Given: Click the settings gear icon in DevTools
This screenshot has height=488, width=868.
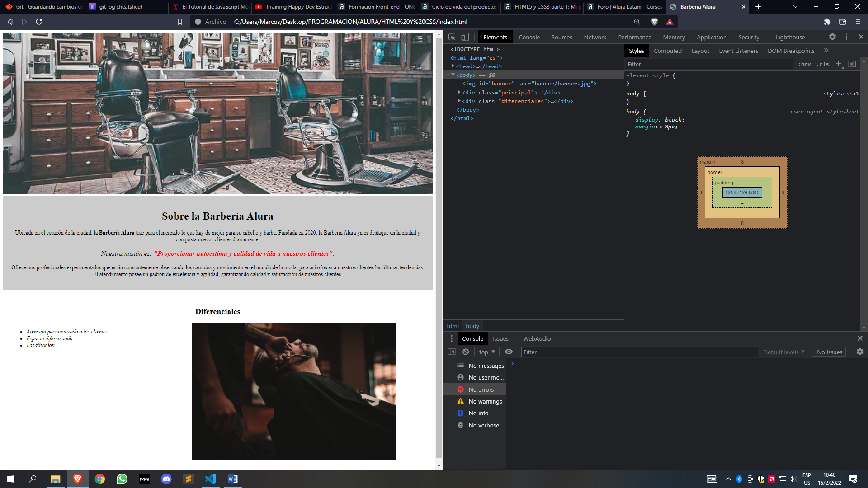Looking at the screenshot, I should pyautogui.click(x=832, y=37).
